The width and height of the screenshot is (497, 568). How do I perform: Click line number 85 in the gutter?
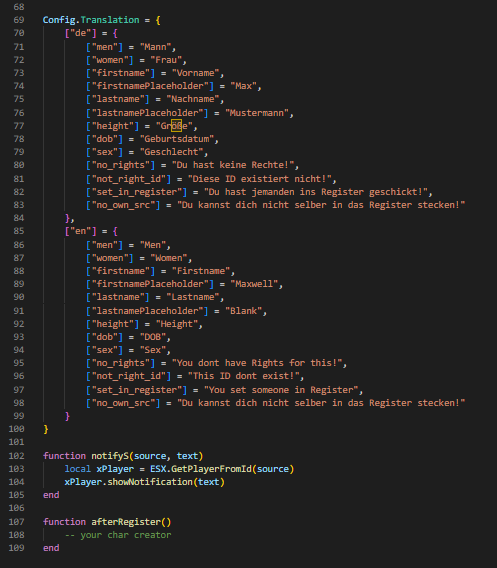pyautogui.click(x=19, y=231)
